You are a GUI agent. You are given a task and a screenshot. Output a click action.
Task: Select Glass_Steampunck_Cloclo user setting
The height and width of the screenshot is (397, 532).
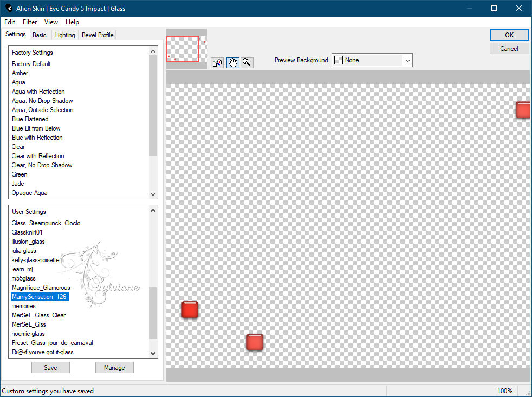[x=46, y=223]
